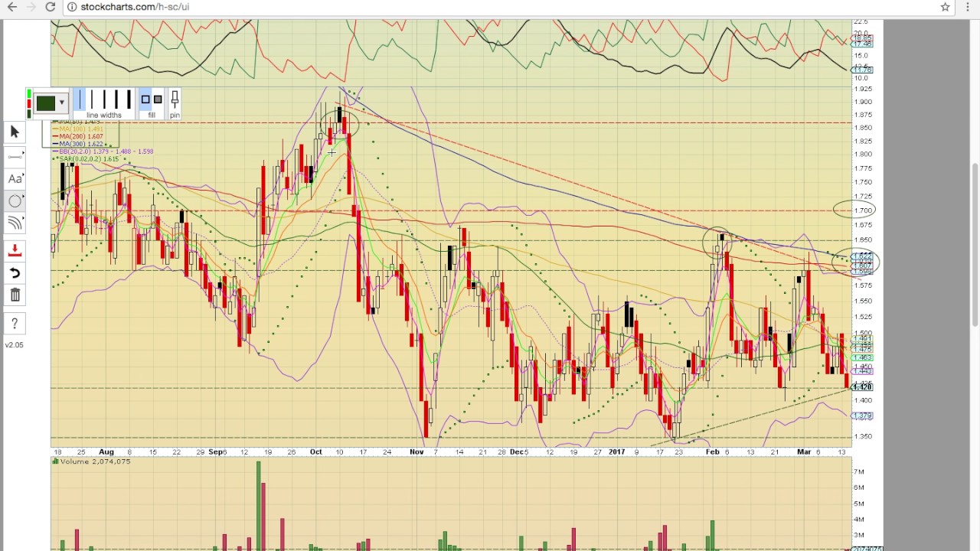This screenshot has width=980, height=551.
Task: Click the highlighted 1.420 last price label
Action: 863,386
